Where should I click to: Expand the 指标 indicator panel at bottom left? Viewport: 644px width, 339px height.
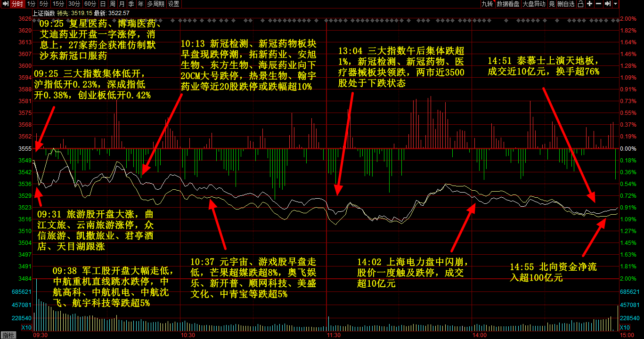tap(8, 335)
